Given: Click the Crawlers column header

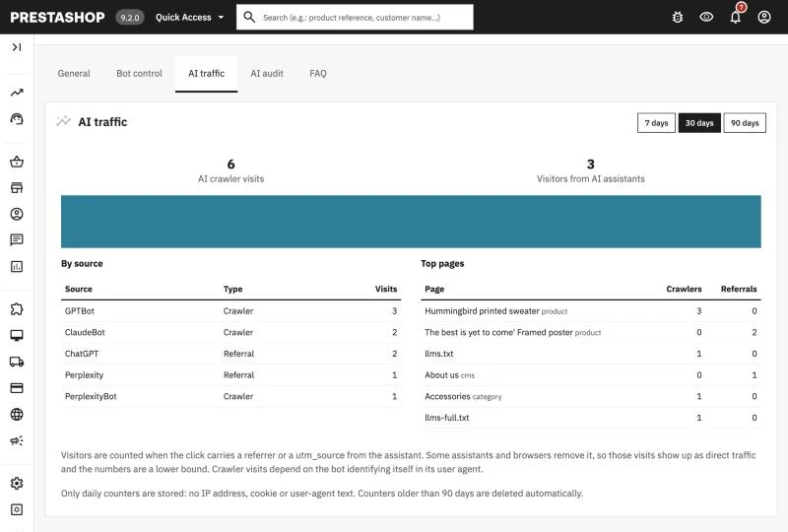Looking at the screenshot, I should pyautogui.click(x=684, y=289).
